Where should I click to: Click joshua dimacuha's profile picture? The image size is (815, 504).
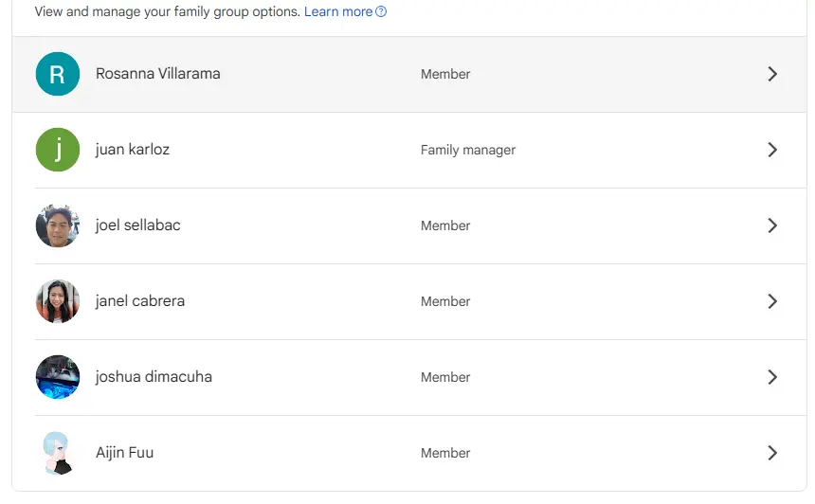58,377
